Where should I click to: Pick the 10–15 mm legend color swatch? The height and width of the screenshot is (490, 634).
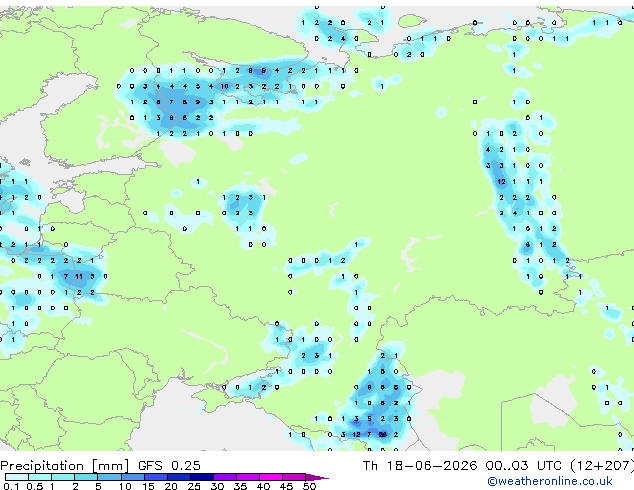(133, 477)
